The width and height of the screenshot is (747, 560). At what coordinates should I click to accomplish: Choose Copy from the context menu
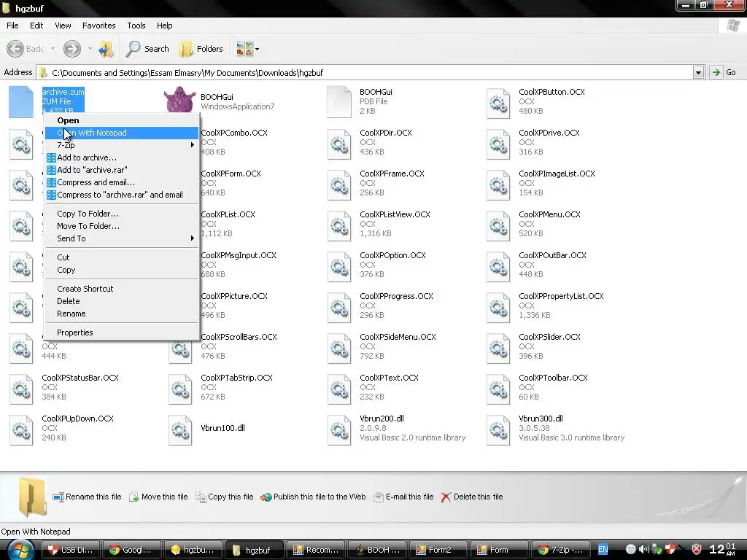(122, 270)
